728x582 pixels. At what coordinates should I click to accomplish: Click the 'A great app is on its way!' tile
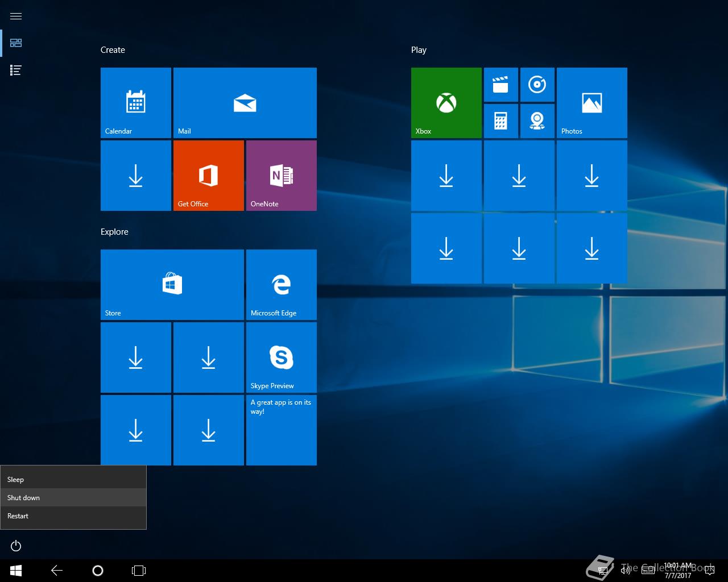[x=282, y=430]
